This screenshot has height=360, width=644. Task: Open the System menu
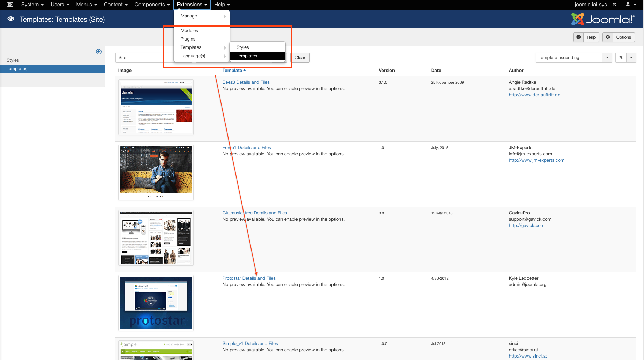(x=32, y=5)
